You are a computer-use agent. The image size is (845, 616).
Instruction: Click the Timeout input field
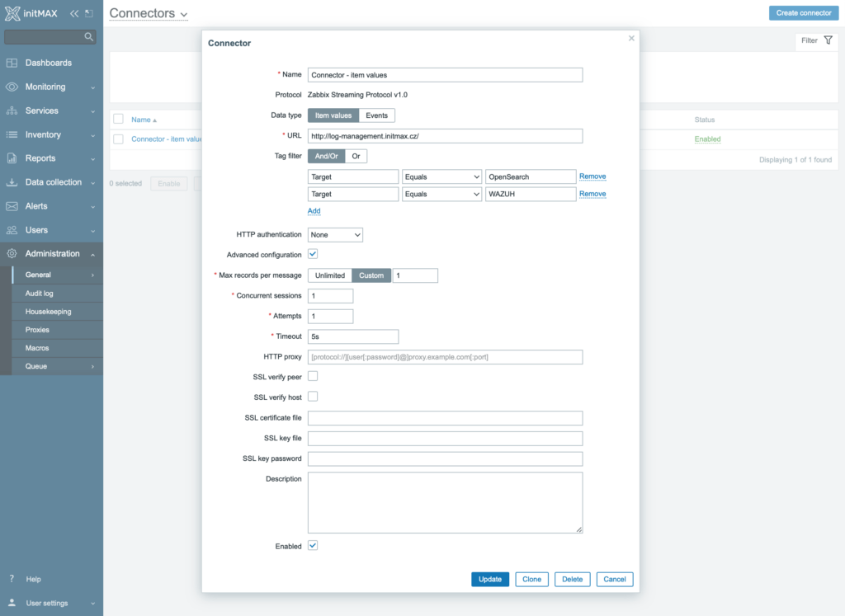click(x=353, y=336)
